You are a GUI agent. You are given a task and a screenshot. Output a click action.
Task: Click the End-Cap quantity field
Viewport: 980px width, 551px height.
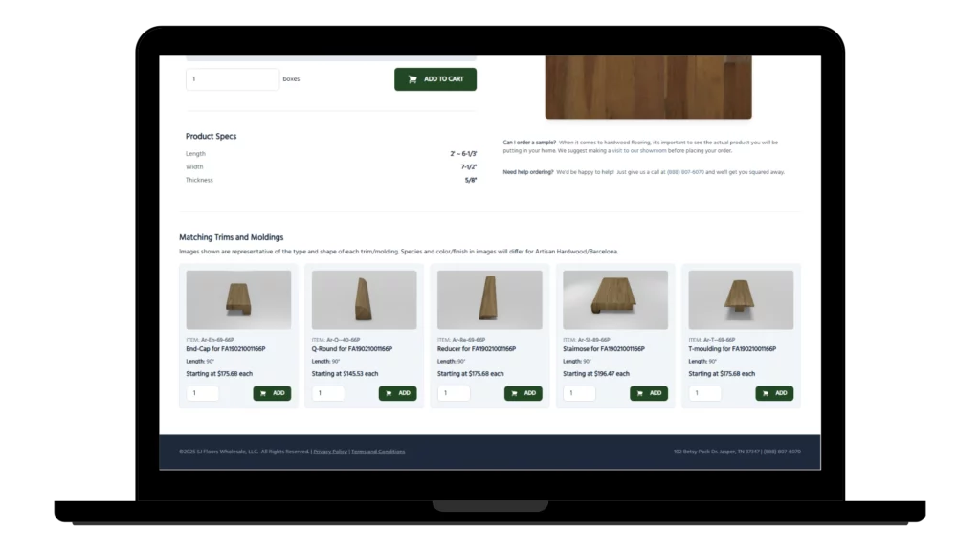click(x=203, y=393)
